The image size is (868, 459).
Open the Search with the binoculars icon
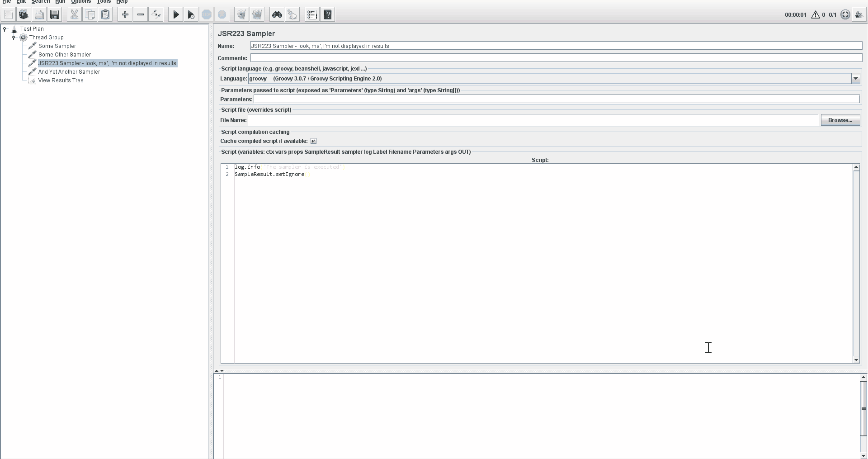point(277,14)
